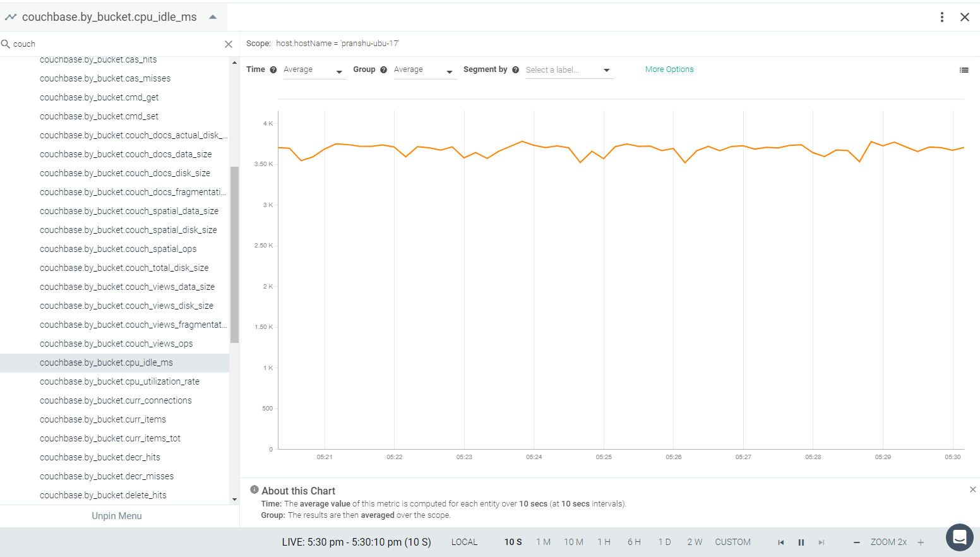Skip back to previous time window
The width and height of the screenshot is (980, 557).
point(781,542)
